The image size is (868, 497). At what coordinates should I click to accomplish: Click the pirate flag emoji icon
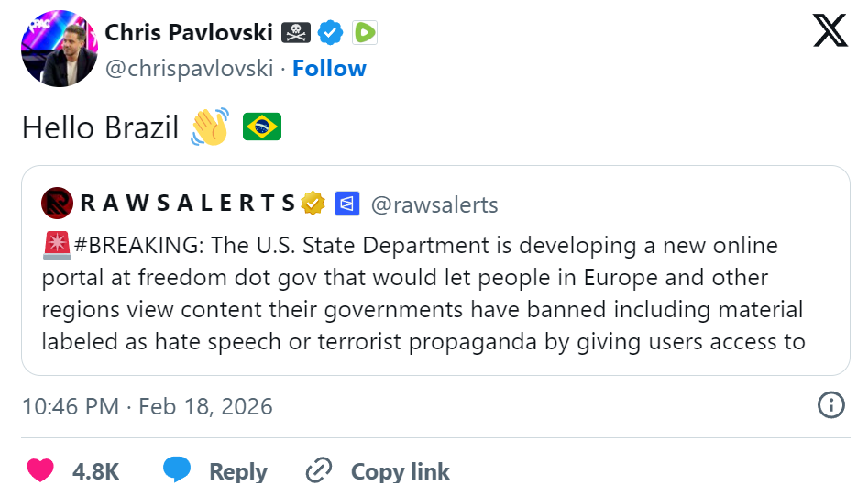[296, 33]
